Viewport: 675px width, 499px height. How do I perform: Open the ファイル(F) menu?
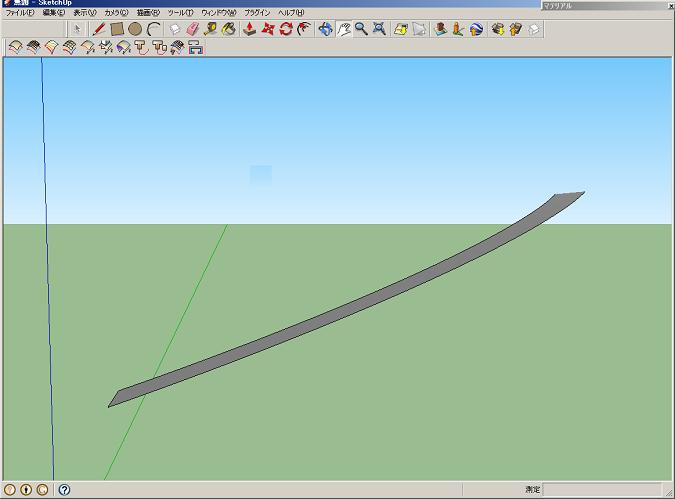(19, 13)
